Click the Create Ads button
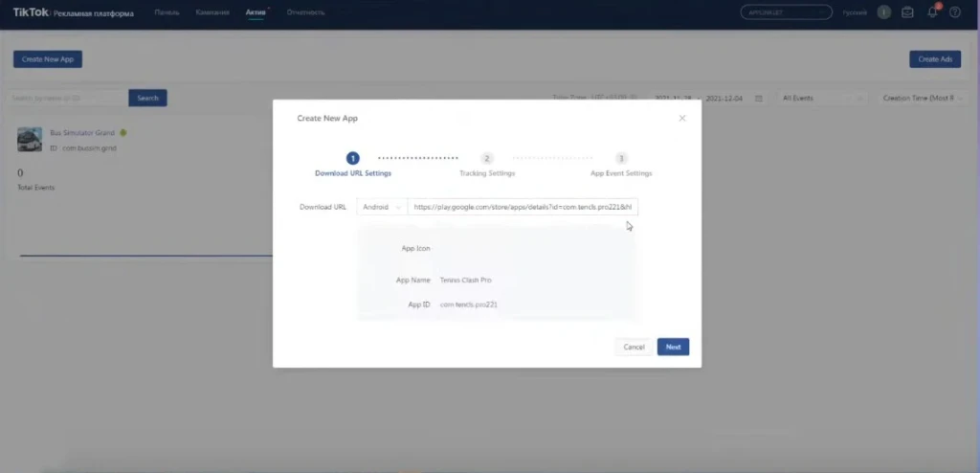 935,59
